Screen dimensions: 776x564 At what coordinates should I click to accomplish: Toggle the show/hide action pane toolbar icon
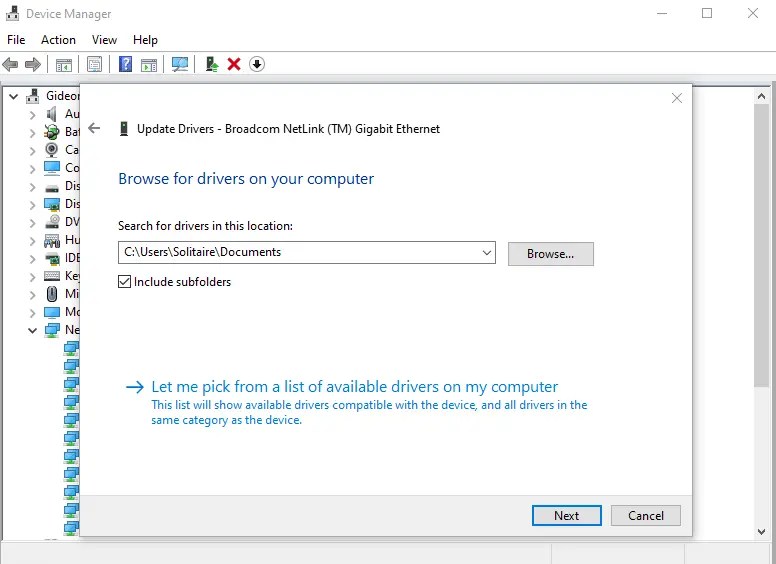(x=148, y=64)
